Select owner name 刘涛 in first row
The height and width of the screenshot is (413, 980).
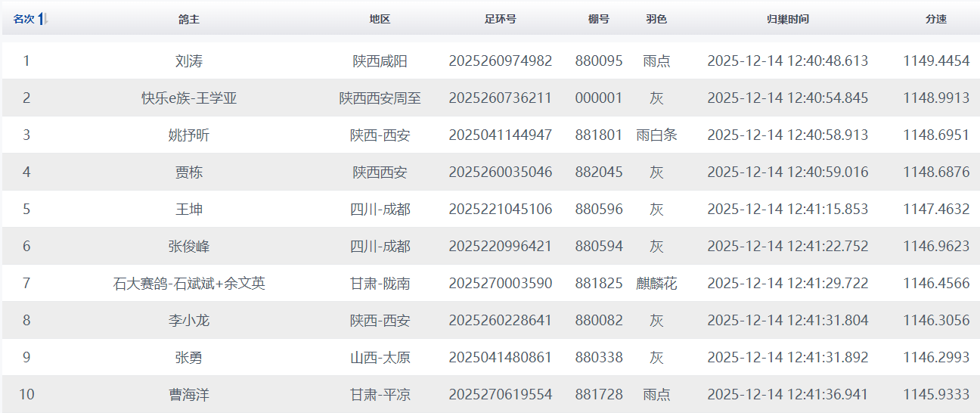(x=189, y=61)
